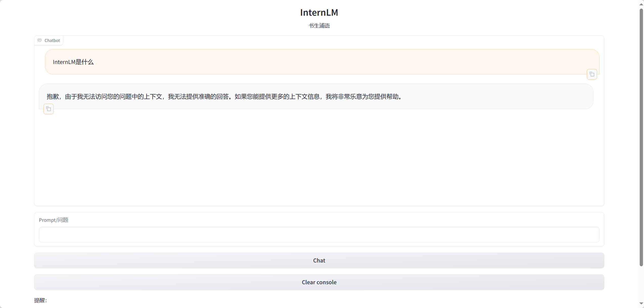644x308 pixels.
Task: Copy the chatbot's apology reply
Action: [x=49, y=109]
